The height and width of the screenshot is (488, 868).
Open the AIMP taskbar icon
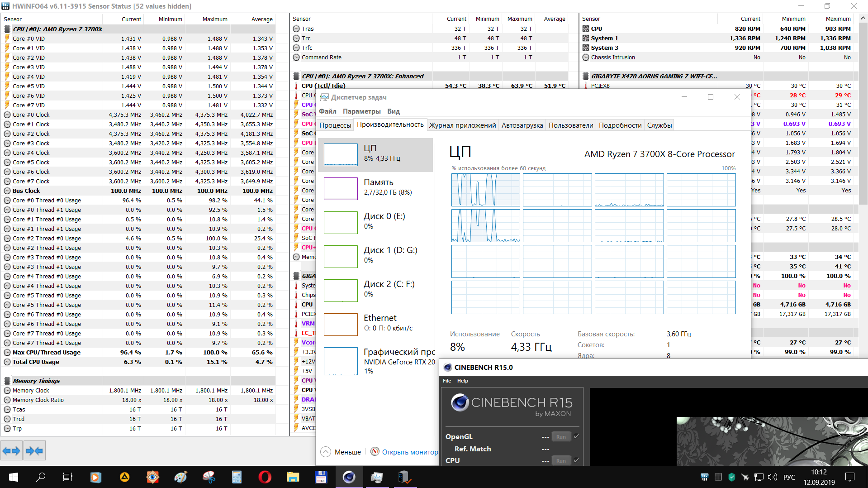click(x=124, y=477)
